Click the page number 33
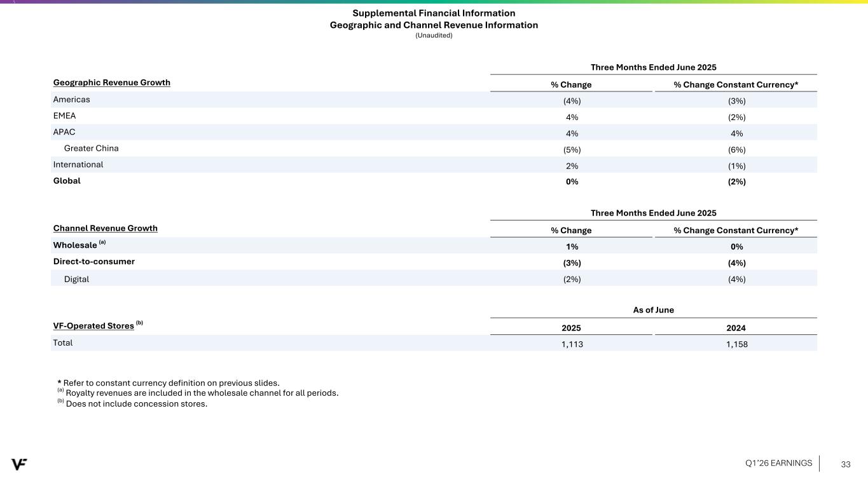The image size is (868, 488). pos(846,464)
